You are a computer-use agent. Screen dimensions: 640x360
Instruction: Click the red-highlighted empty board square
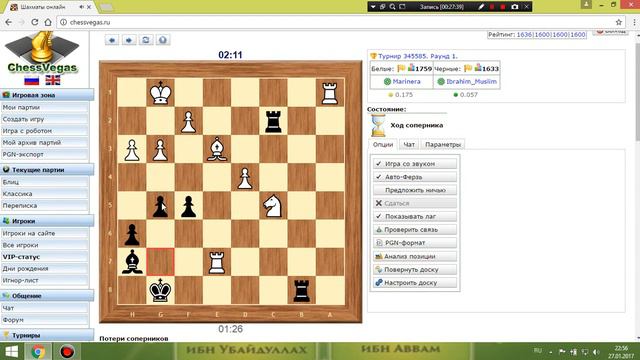[x=160, y=262]
